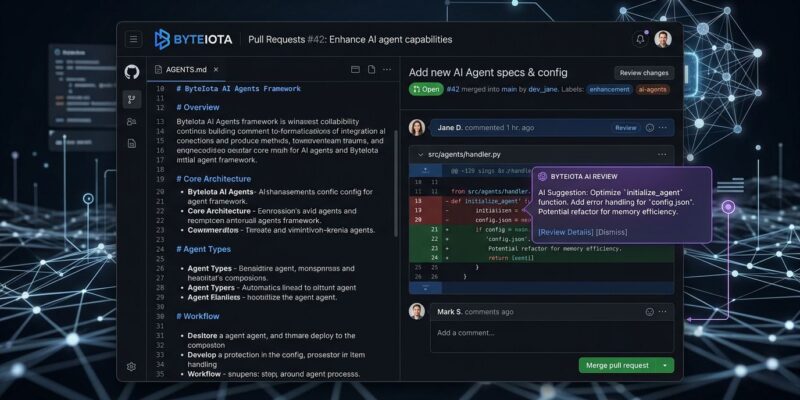Click the PR number #42 link
Viewport: 800px width, 400px height.
[453, 89]
